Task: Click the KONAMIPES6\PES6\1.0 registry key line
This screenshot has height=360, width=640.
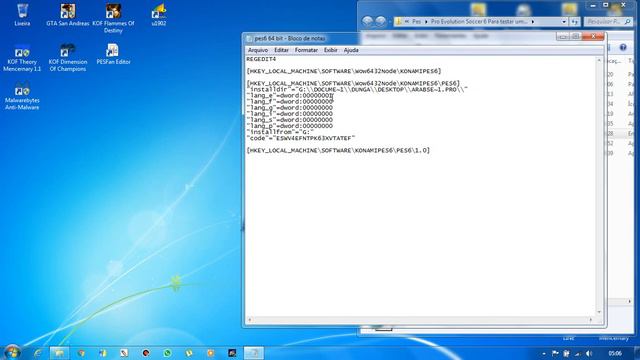Action: [x=338, y=151]
